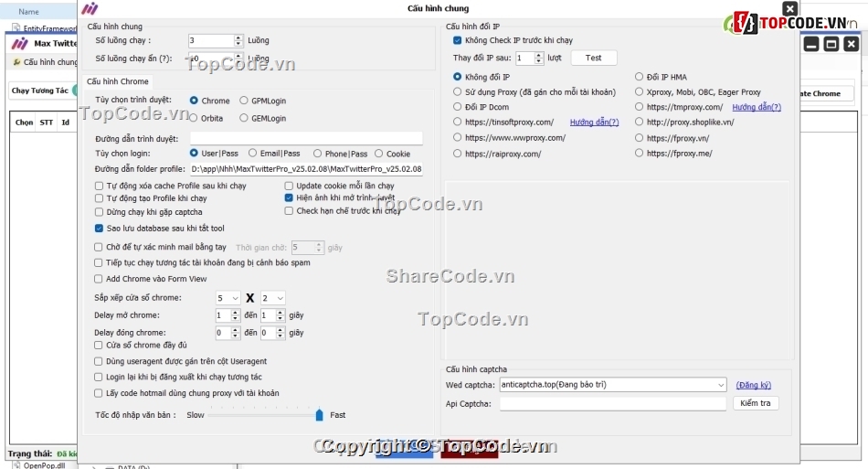Open Hướng dẫn link next to tinsoftproxy
Screen dimensions: 868x469
pyautogui.click(x=594, y=122)
